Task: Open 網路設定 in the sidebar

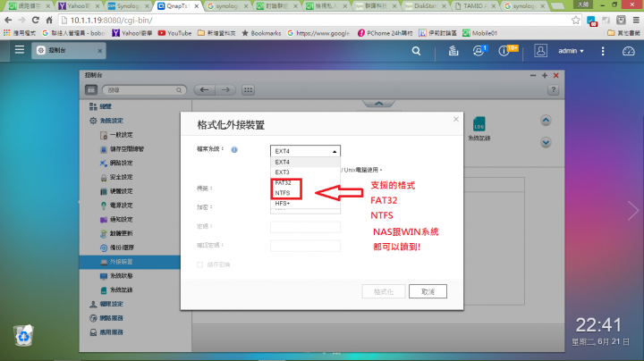Action: (x=116, y=164)
